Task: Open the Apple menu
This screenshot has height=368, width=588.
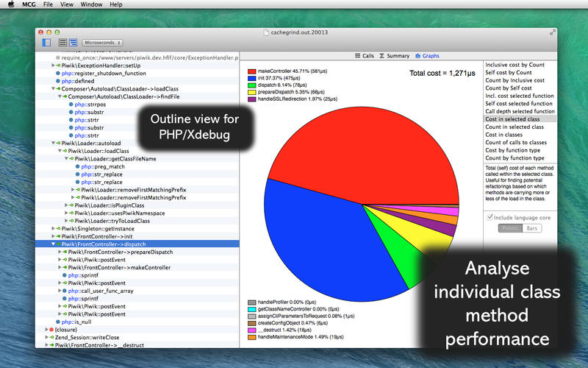Action: (x=11, y=4)
